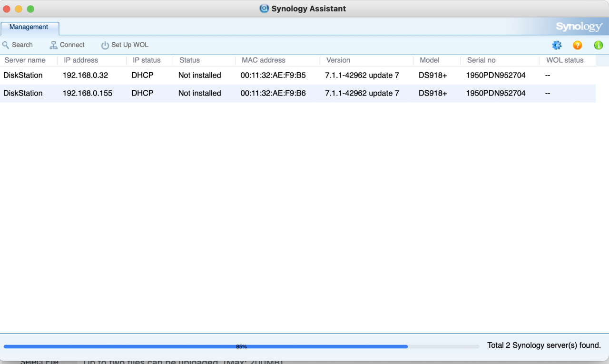
Task: Click the Synology Assistant title bar icon
Action: tap(264, 8)
